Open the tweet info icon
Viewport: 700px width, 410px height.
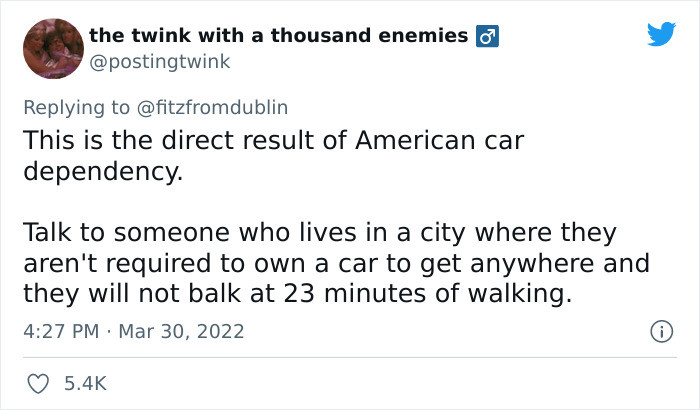point(661,331)
